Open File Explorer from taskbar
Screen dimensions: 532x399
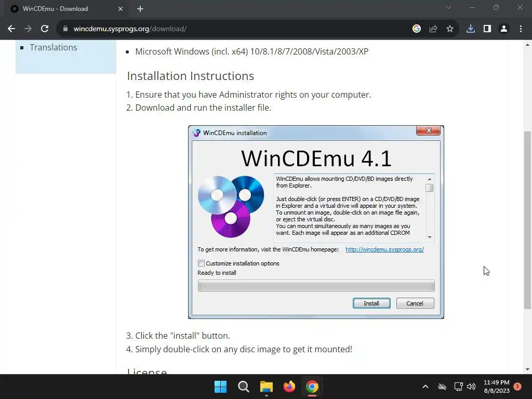pos(267,387)
